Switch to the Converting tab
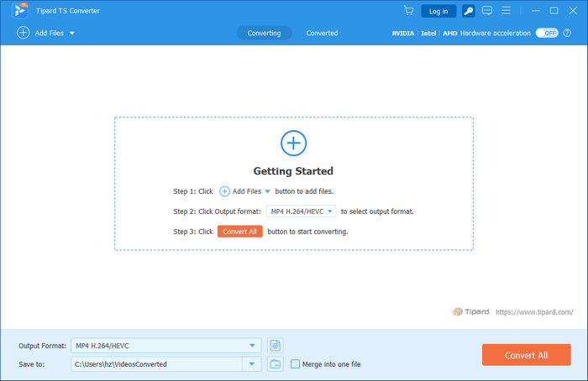Viewport: 588px width, 381px height. click(x=264, y=33)
